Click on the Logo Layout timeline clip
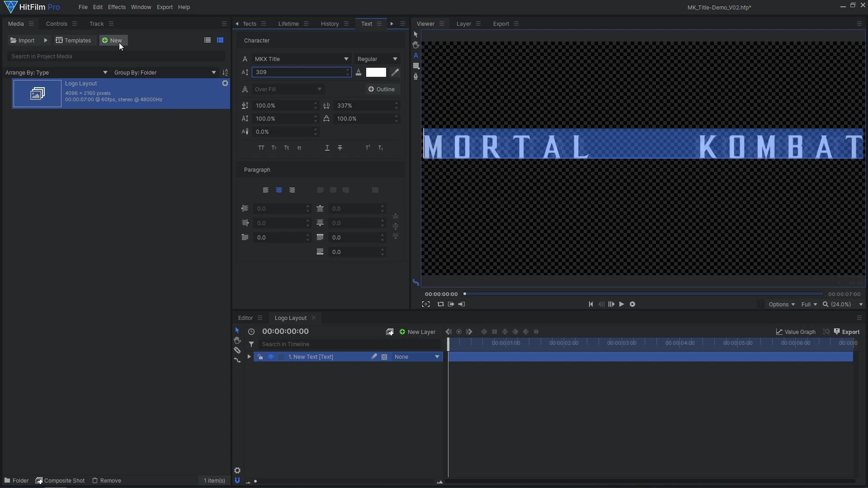 click(651, 357)
